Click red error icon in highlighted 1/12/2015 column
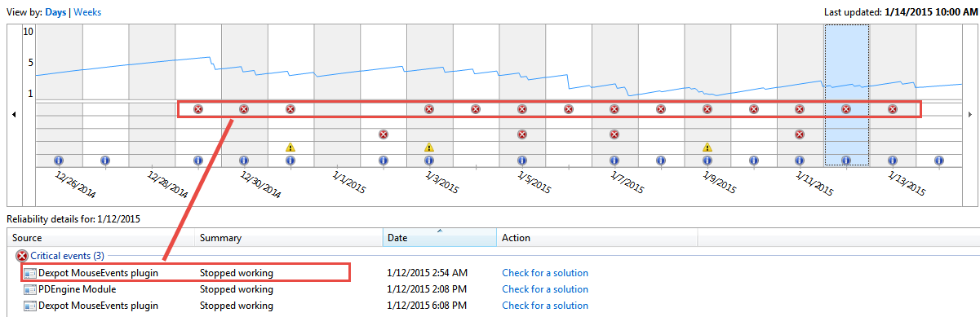This screenshot has height=317, width=980. click(846, 109)
